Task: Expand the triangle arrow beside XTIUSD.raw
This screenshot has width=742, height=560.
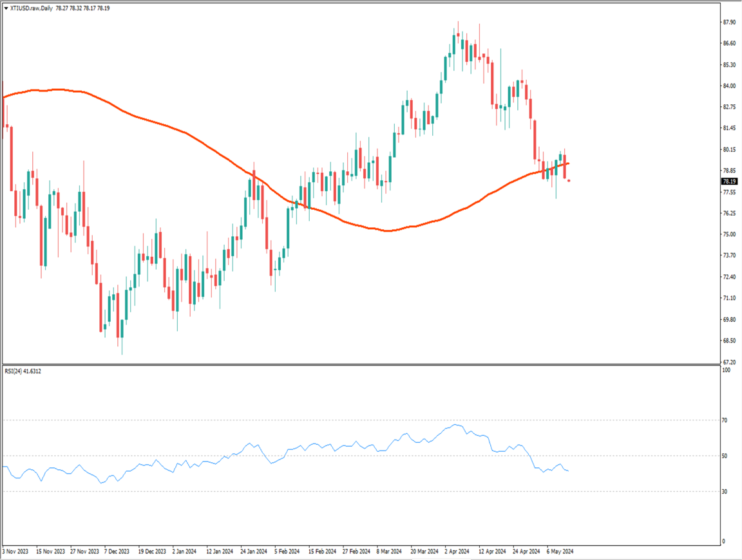Action: tap(6, 8)
